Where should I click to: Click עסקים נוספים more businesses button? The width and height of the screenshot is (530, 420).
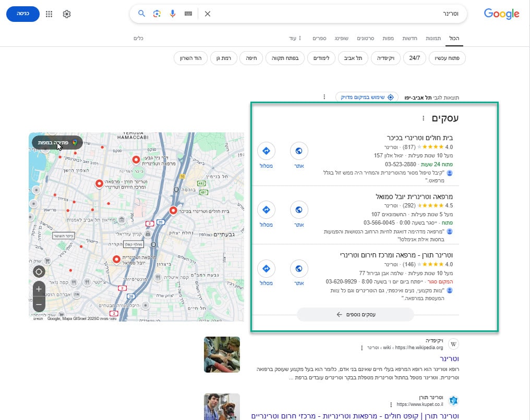[356, 314]
